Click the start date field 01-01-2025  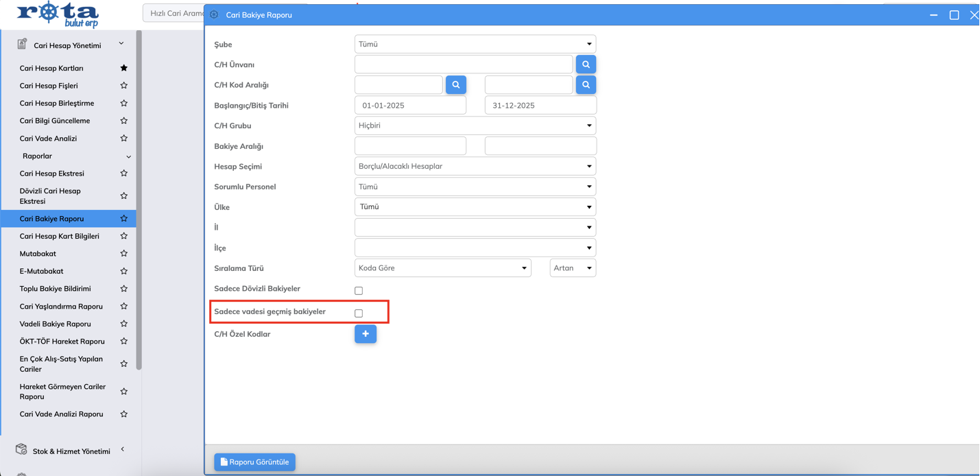click(410, 106)
